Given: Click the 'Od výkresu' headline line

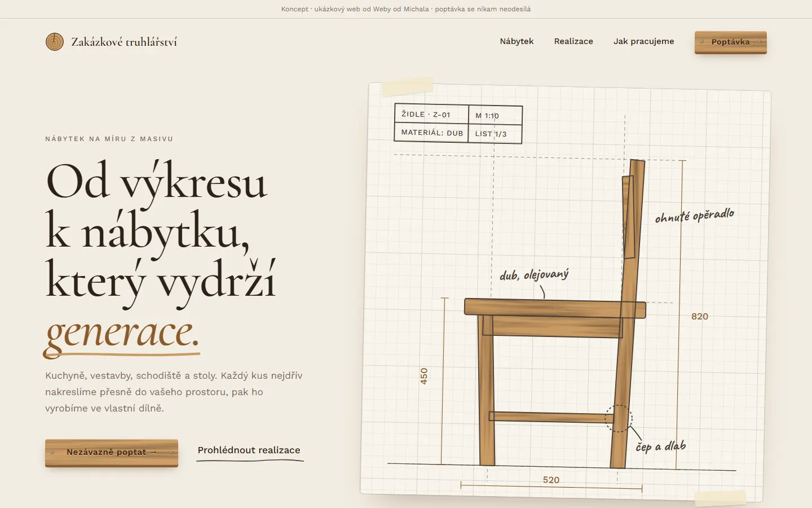Looking at the screenshot, I should click(156, 182).
